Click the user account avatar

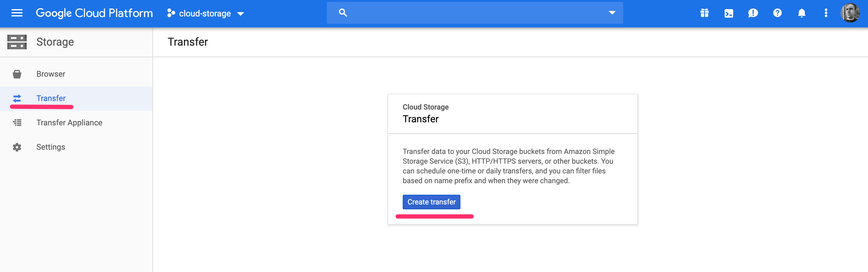coord(850,13)
